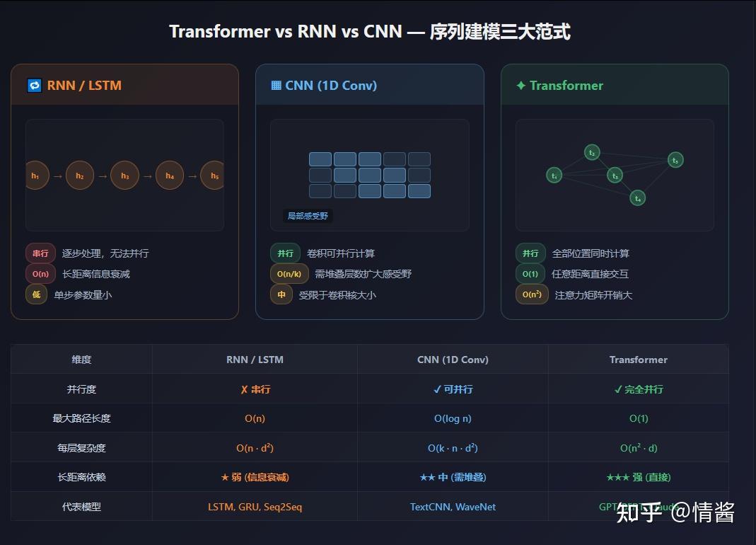The image size is (756, 545).
Task: Click the O(k · n · d²) table cell
Action: point(453,448)
